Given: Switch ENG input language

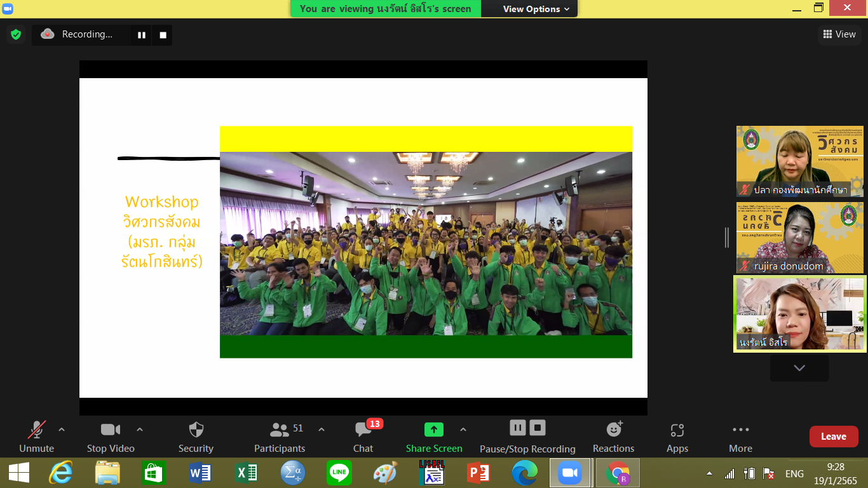Looking at the screenshot, I should (794, 473).
